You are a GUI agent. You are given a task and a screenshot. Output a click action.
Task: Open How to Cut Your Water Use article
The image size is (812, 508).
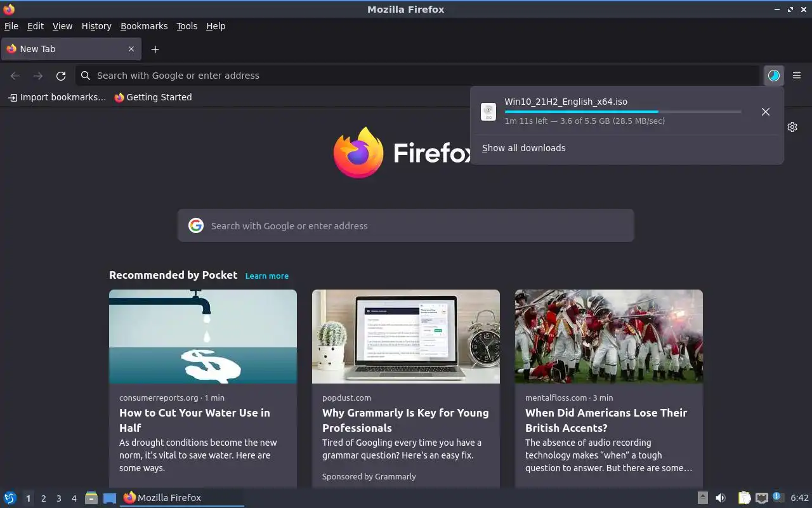(x=195, y=420)
